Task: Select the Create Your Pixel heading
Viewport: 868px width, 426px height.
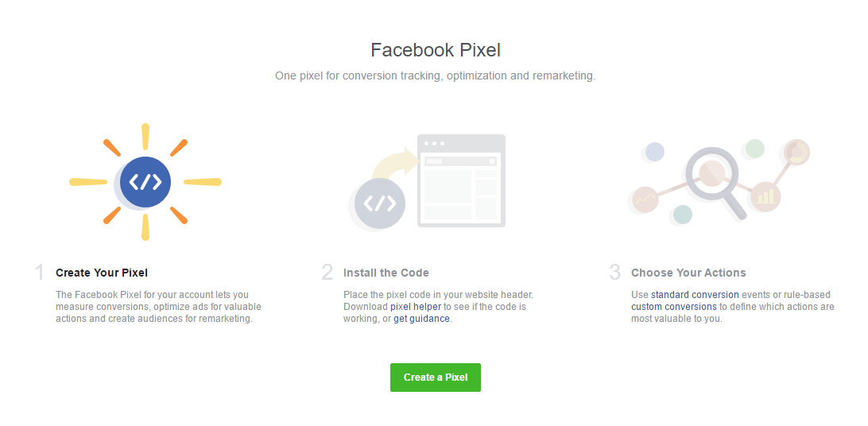Action: click(102, 273)
